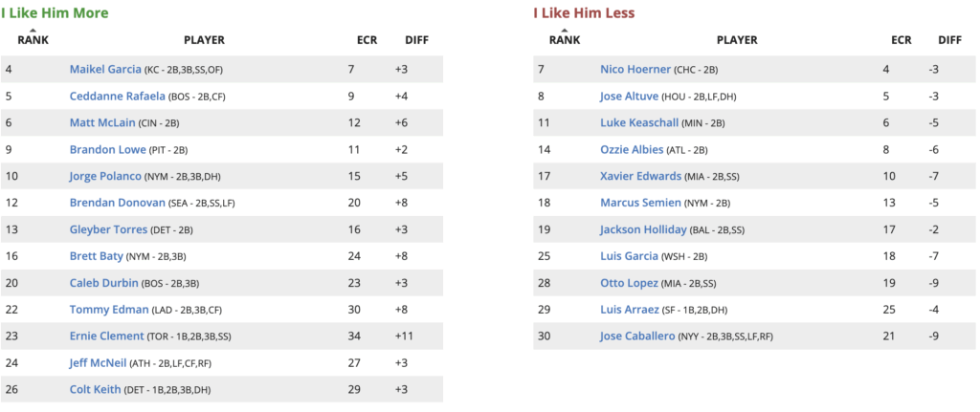Open Matt McLain's player link
Screen dimensions: 980x412
coord(103,122)
